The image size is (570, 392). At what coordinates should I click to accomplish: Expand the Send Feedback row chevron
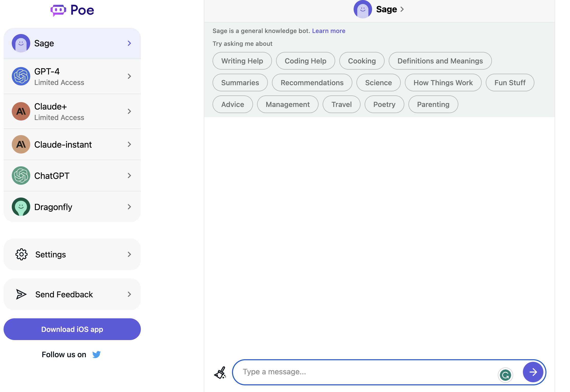point(129,294)
